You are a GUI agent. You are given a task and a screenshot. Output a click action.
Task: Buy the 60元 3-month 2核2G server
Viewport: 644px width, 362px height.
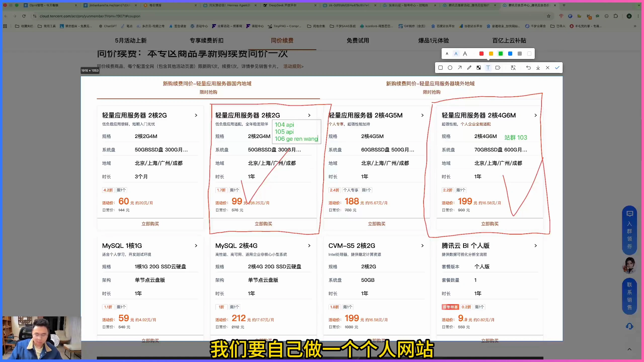coord(150,224)
